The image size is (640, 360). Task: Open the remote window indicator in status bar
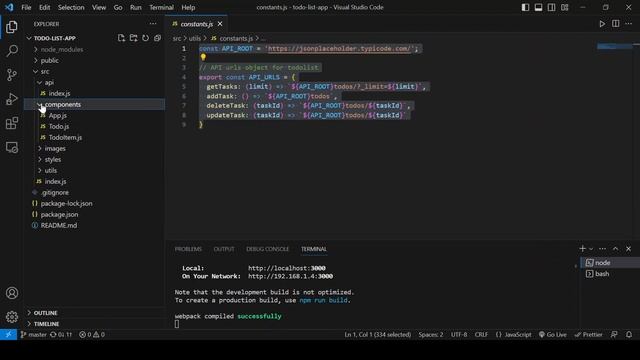8,334
